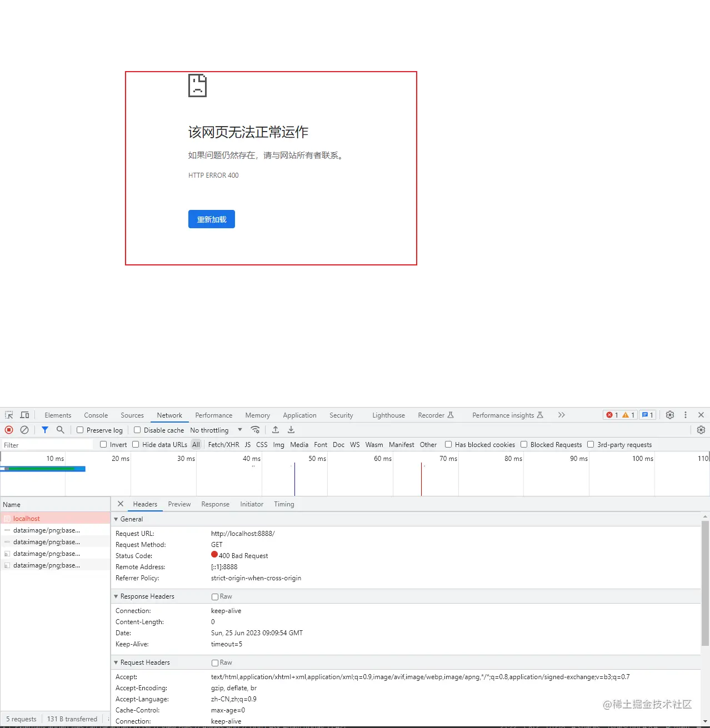Image resolution: width=710 pixels, height=728 pixels.
Task: Click the sad page error icon
Action: pos(197,86)
